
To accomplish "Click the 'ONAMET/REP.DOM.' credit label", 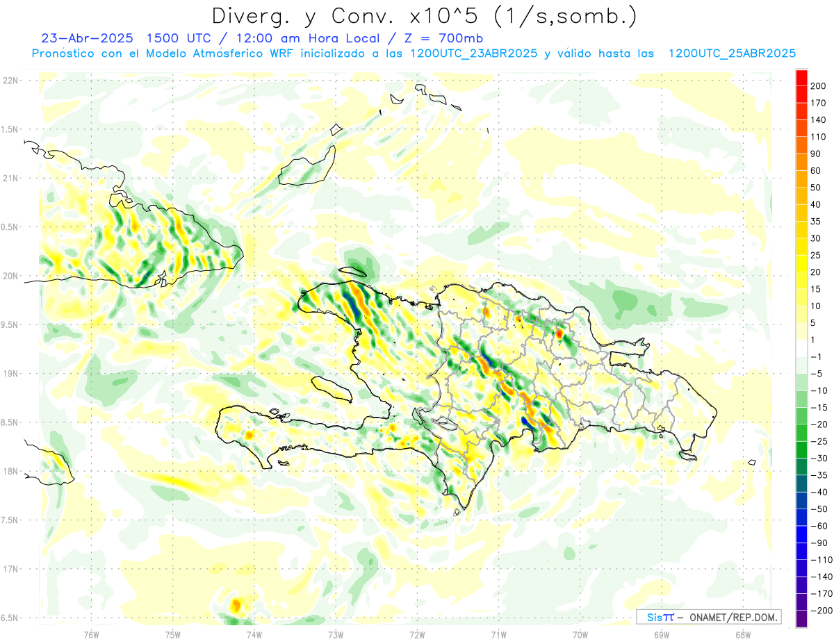I will (x=733, y=617).
